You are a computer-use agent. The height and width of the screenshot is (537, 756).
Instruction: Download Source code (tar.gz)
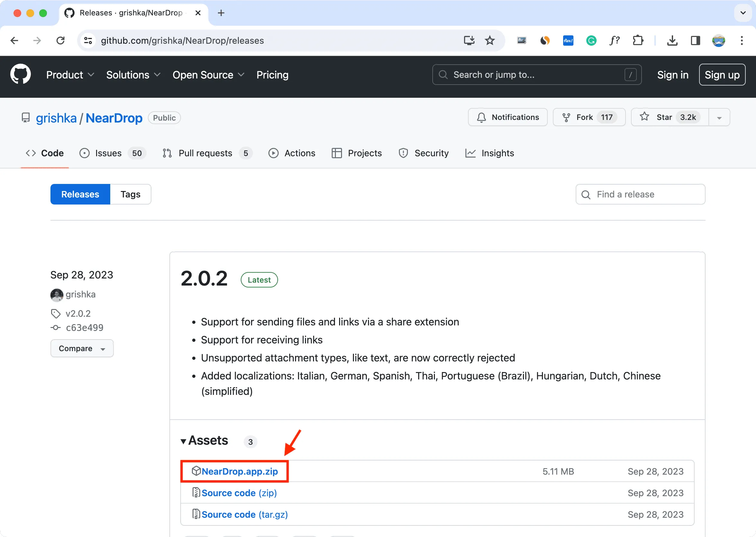(245, 514)
